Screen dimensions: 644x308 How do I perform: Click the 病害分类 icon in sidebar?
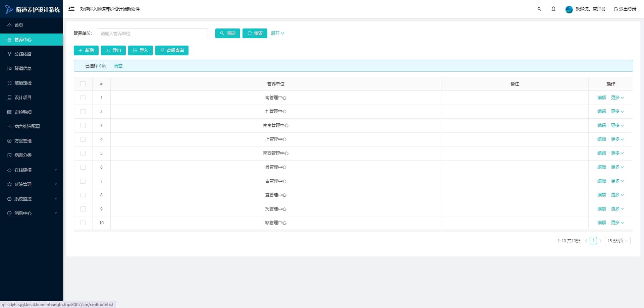coord(9,155)
